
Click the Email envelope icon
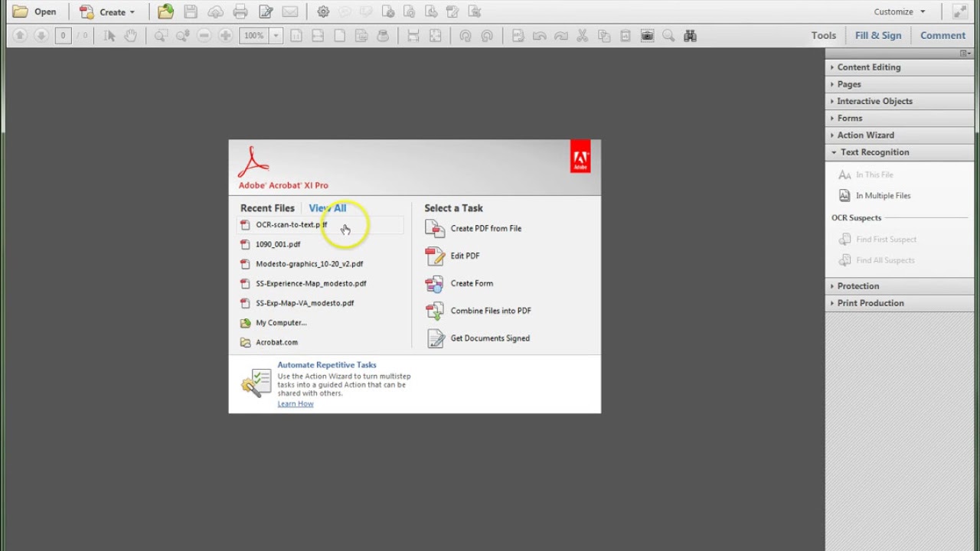pyautogui.click(x=290, y=11)
